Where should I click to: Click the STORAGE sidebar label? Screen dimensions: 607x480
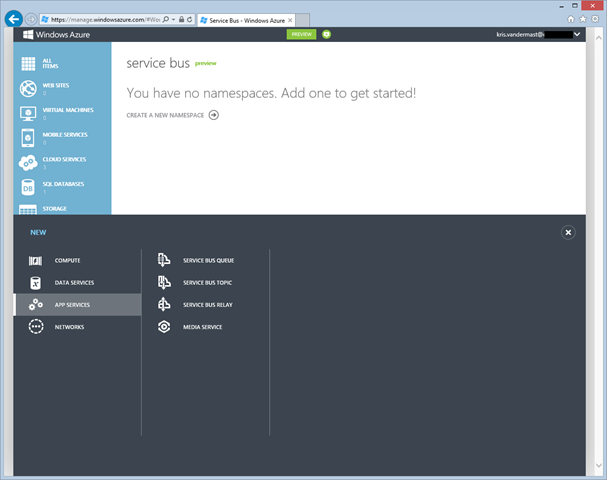[x=55, y=209]
